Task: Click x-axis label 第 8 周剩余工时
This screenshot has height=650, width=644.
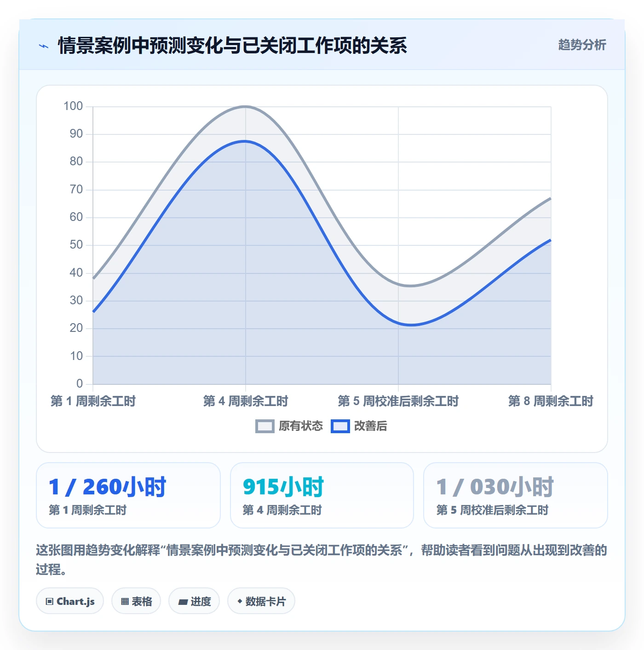Action: pos(551,401)
